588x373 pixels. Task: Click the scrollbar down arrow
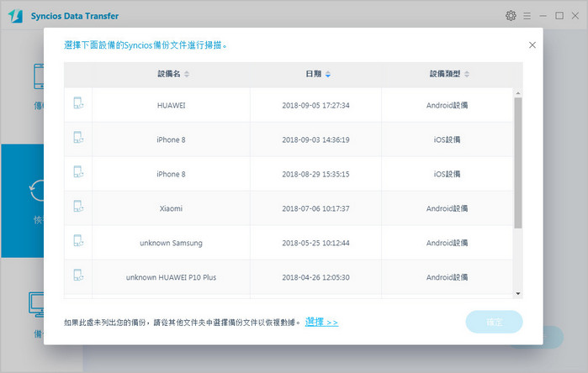point(518,293)
